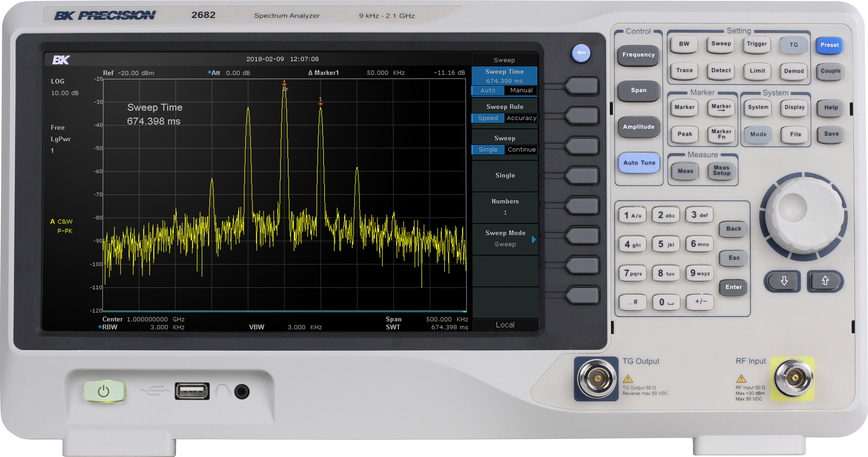The width and height of the screenshot is (868, 457).
Task: Click the Ref -20.00 dBm readout
Action: click(128, 73)
